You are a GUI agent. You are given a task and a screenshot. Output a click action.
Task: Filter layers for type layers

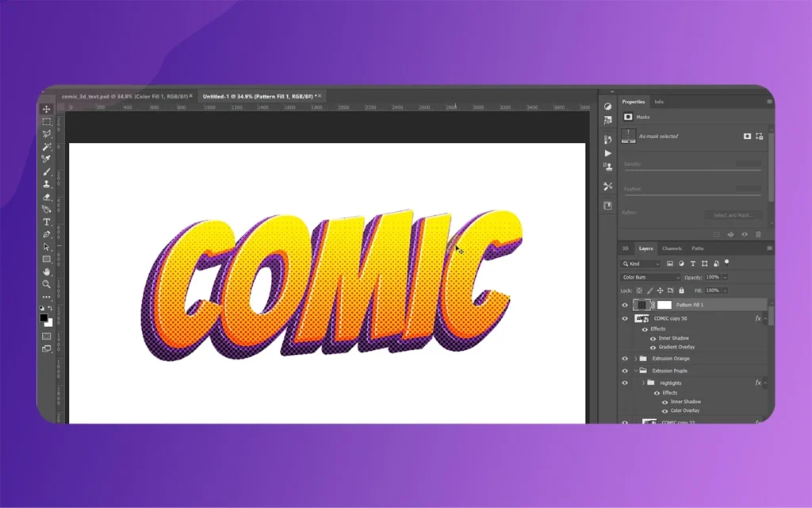click(x=693, y=264)
